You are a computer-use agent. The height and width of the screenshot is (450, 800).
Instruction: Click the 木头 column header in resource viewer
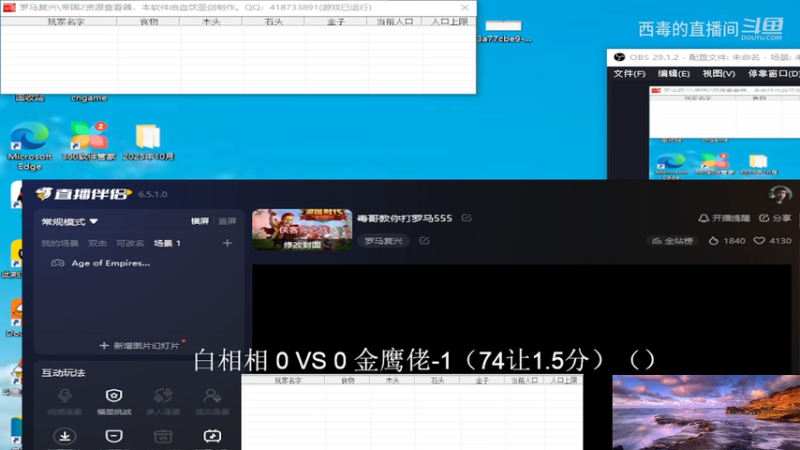211,21
